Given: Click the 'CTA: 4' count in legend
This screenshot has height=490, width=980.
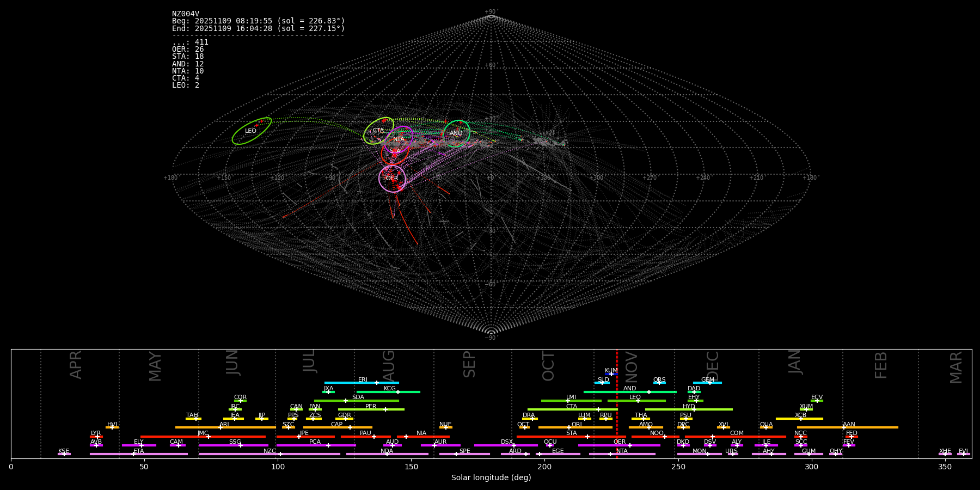Looking at the screenshot, I should (186, 78).
